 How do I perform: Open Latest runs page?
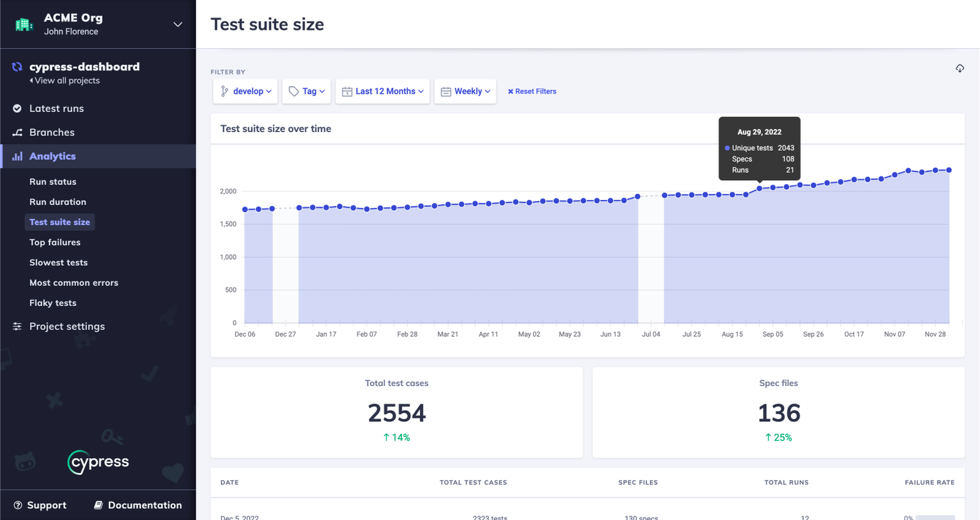pos(56,108)
